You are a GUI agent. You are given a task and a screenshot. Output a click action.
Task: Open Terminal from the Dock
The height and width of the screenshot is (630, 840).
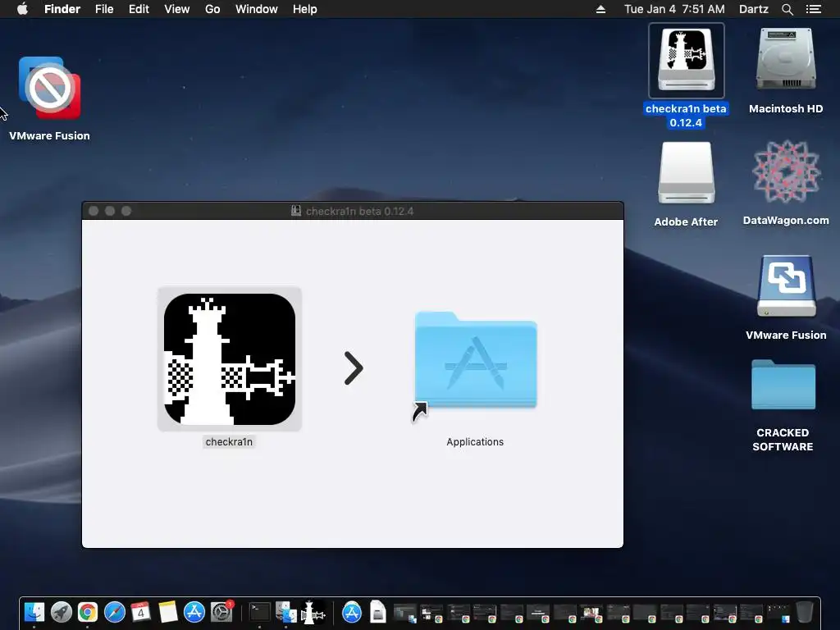point(260,612)
